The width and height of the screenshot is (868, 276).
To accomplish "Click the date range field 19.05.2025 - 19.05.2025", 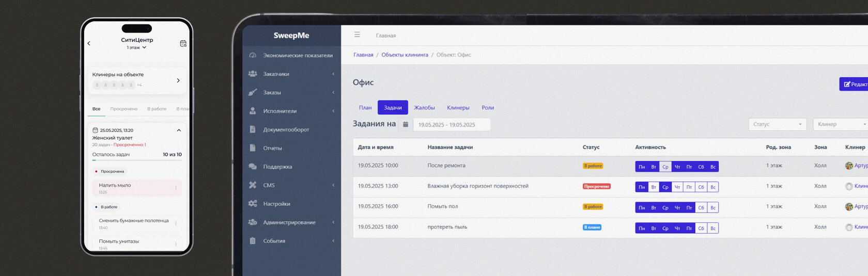I will point(452,124).
